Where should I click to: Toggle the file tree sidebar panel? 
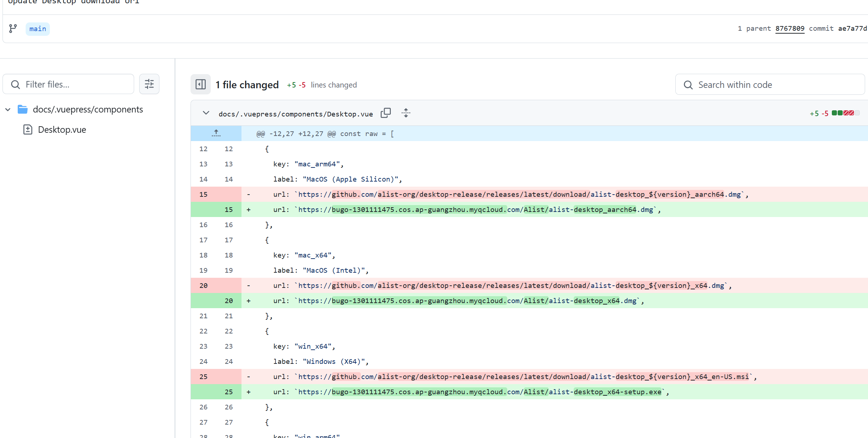[201, 84]
